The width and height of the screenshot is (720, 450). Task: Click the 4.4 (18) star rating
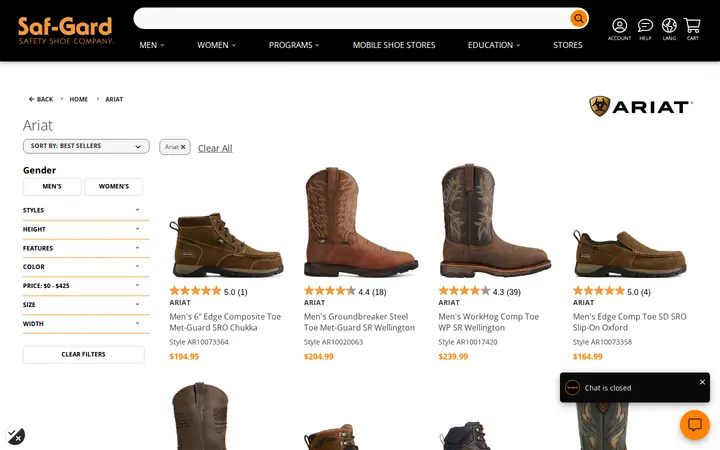pyautogui.click(x=345, y=291)
